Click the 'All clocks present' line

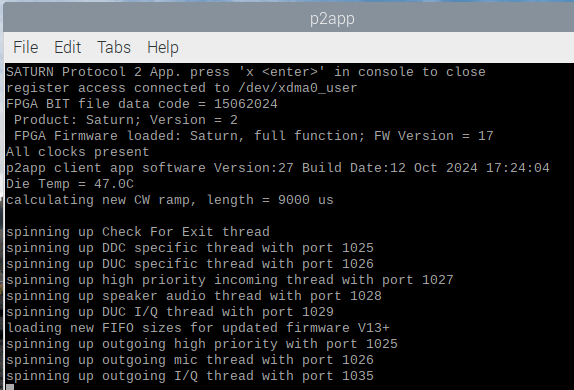click(78, 152)
